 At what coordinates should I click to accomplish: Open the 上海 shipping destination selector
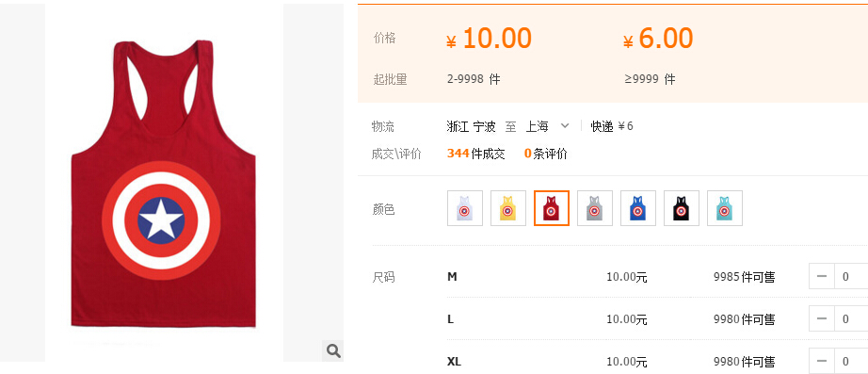pyautogui.click(x=547, y=126)
